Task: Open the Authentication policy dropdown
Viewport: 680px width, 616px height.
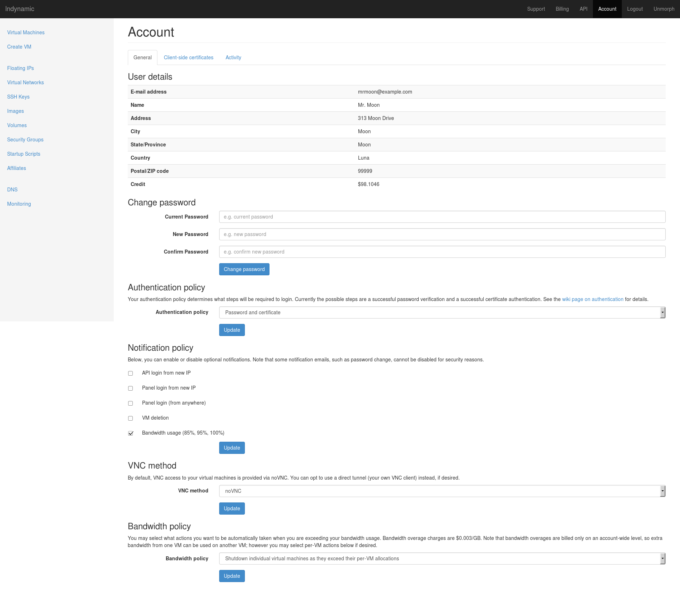Action: 442,312
